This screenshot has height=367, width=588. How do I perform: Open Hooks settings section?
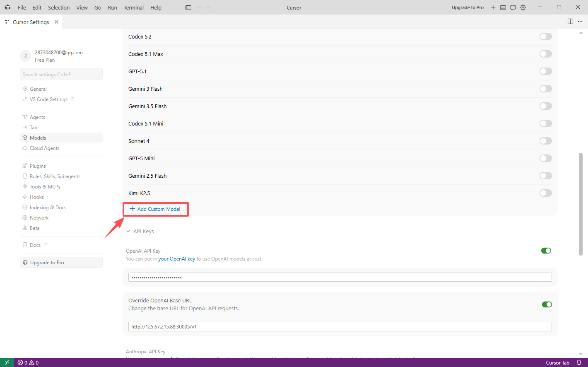[61, 197]
